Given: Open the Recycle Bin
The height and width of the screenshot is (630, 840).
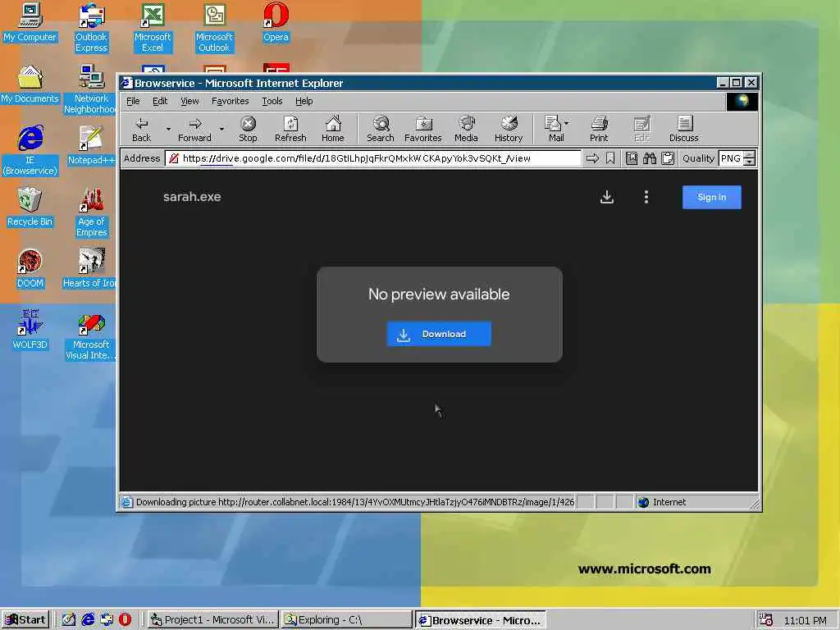Looking at the screenshot, I should (30, 208).
